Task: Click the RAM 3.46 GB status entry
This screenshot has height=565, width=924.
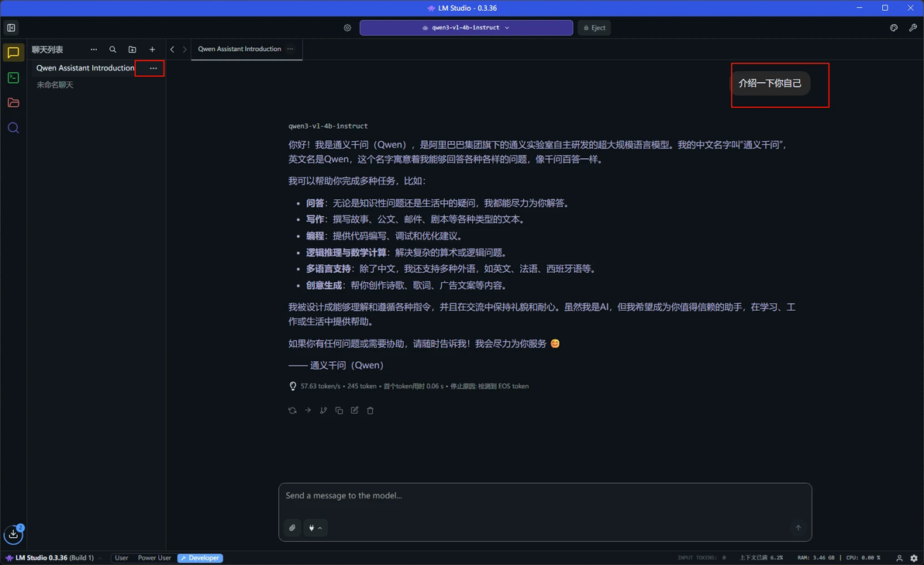Action: click(x=815, y=558)
